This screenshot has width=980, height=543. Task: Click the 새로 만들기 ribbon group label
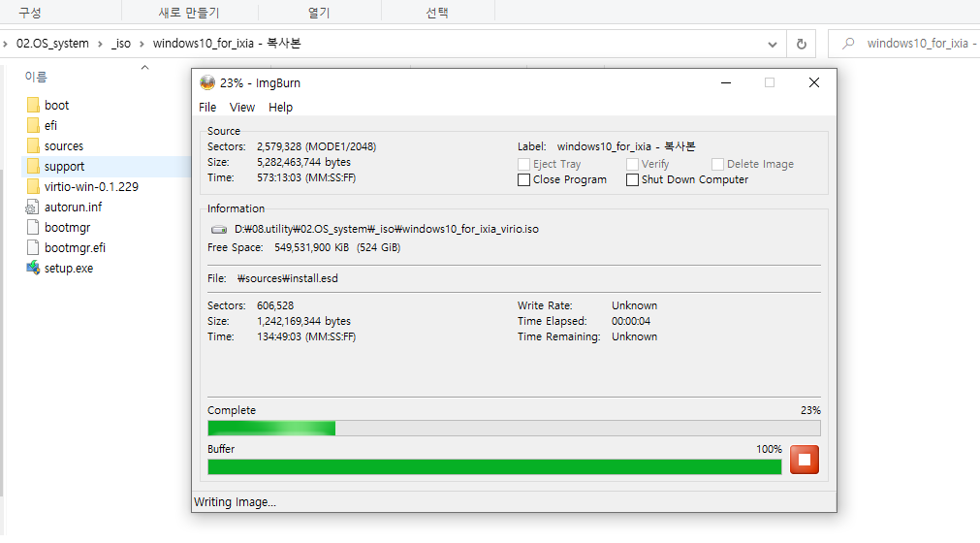(x=189, y=13)
